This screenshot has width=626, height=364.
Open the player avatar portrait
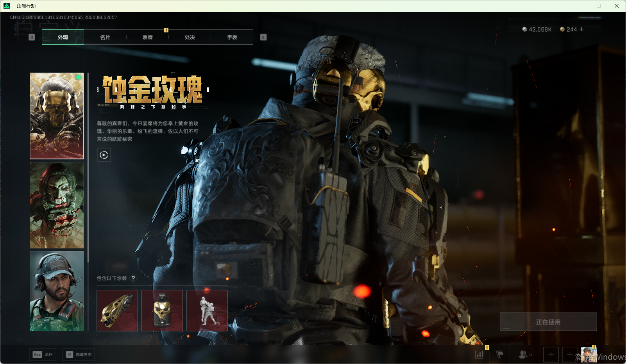589,355
